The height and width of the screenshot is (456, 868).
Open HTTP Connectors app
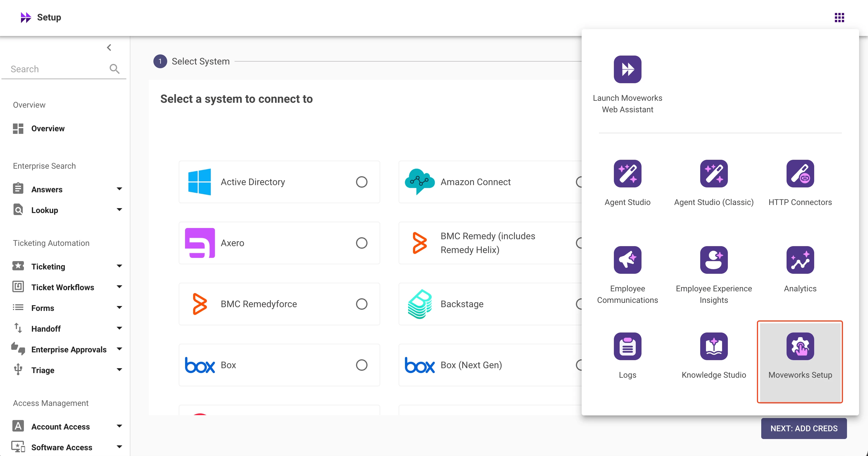(800, 174)
